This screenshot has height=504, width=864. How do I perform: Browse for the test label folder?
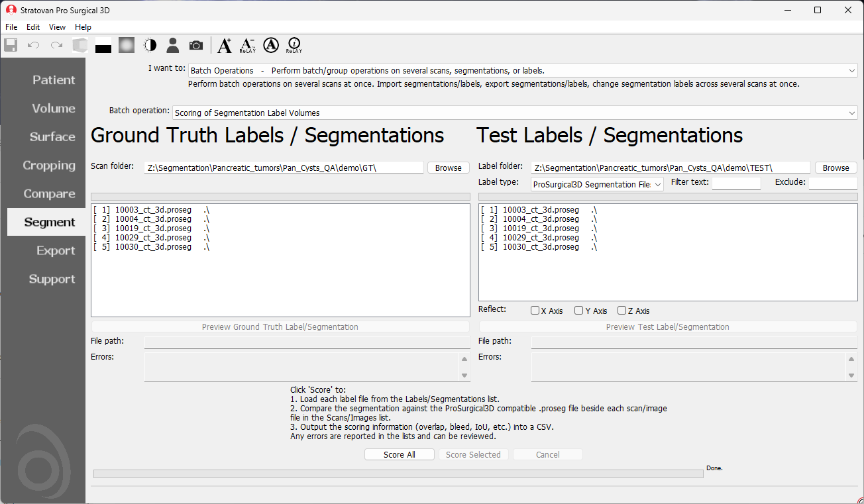pos(836,168)
